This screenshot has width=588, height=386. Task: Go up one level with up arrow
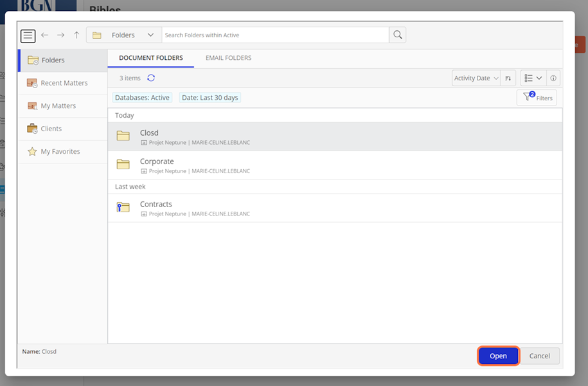click(76, 35)
